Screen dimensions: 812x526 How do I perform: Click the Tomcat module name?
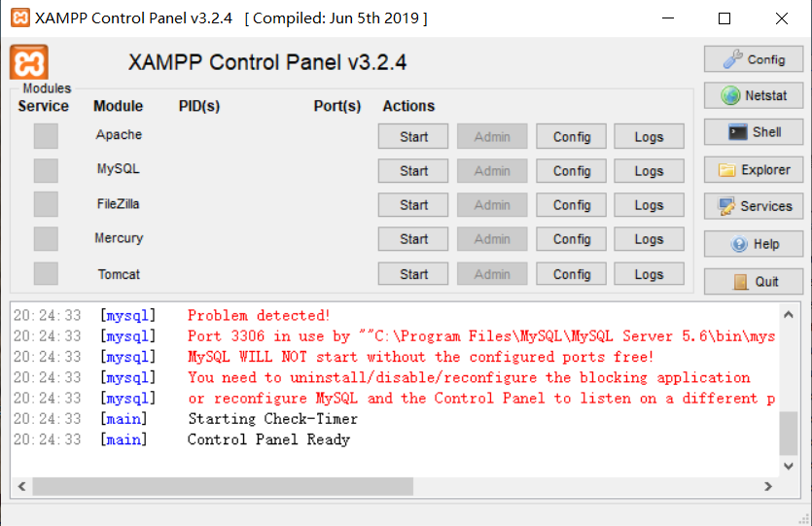coord(119,274)
